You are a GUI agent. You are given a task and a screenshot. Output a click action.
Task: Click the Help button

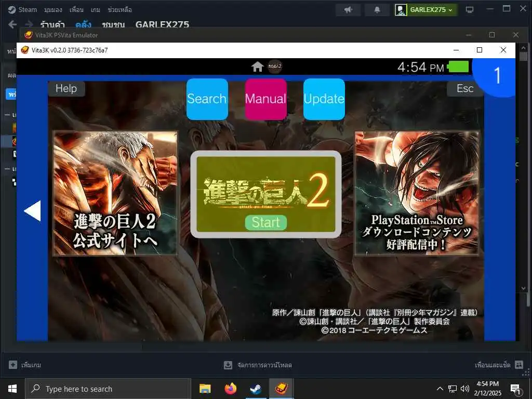tap(66, 88)
